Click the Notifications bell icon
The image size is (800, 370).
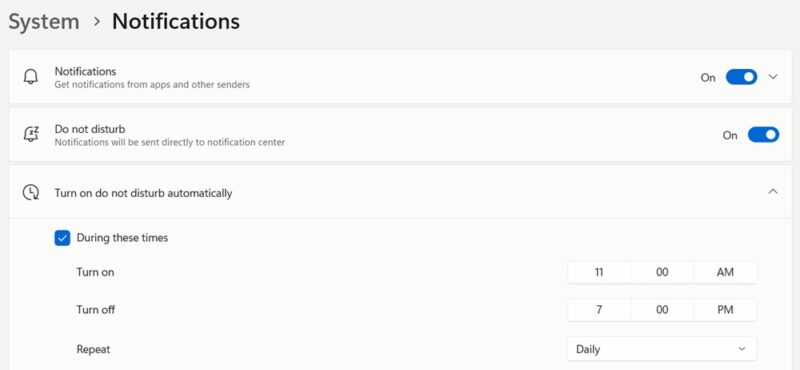click(31, 77)
